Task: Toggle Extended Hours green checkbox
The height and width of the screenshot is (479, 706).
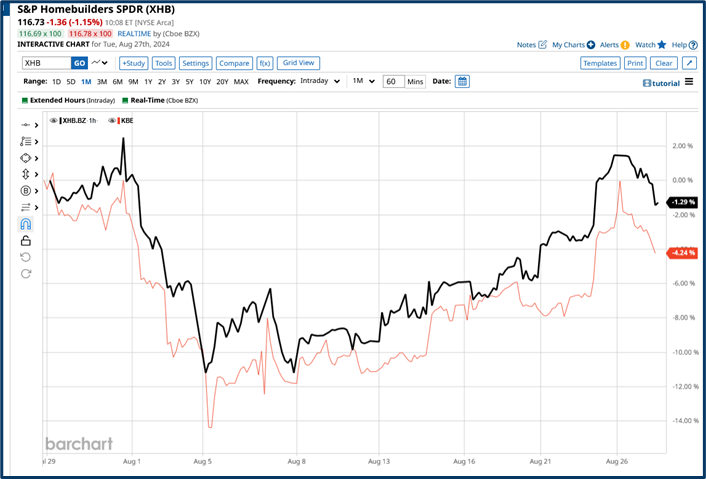Action: pyautogui.click(x=24, y=100)
